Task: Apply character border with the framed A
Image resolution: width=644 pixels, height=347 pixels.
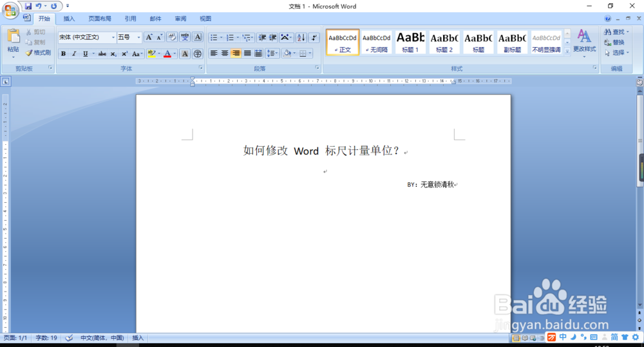Action: (x=198, y=37)
